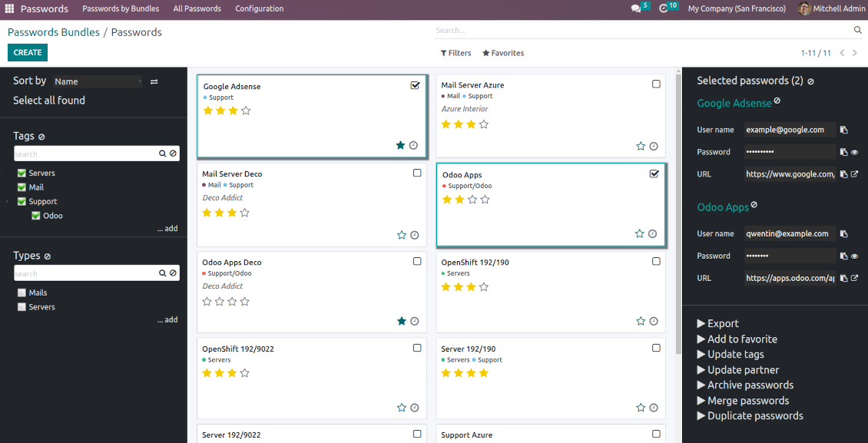Open the activity clock on OpenShift 192/190 card
This screenshot has height=443, width=868.
click(x=654, y=321)
